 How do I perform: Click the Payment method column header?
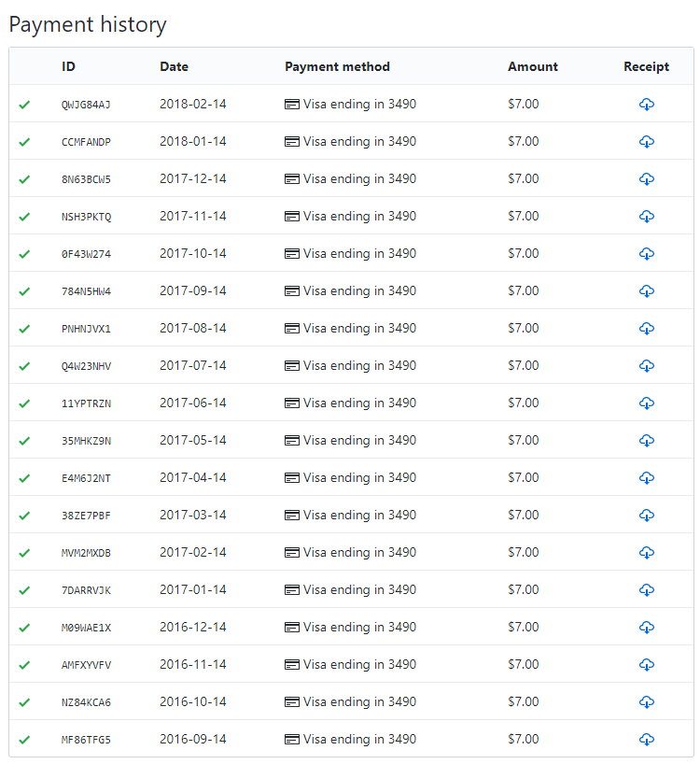pos(337,66)
